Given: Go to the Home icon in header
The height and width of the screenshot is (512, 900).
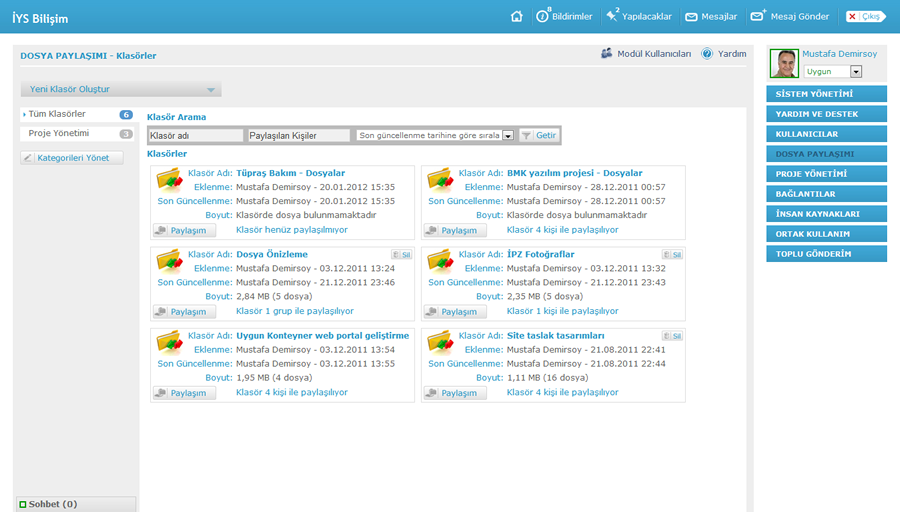Looking at the screenshot, I should [516, 16].
